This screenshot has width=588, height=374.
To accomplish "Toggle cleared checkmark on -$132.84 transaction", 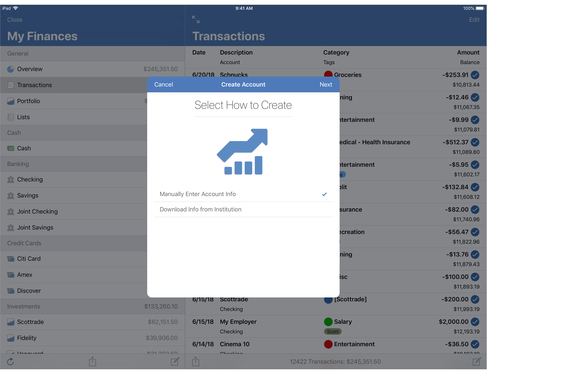I will pyautogui.click(x=475, y=187).
